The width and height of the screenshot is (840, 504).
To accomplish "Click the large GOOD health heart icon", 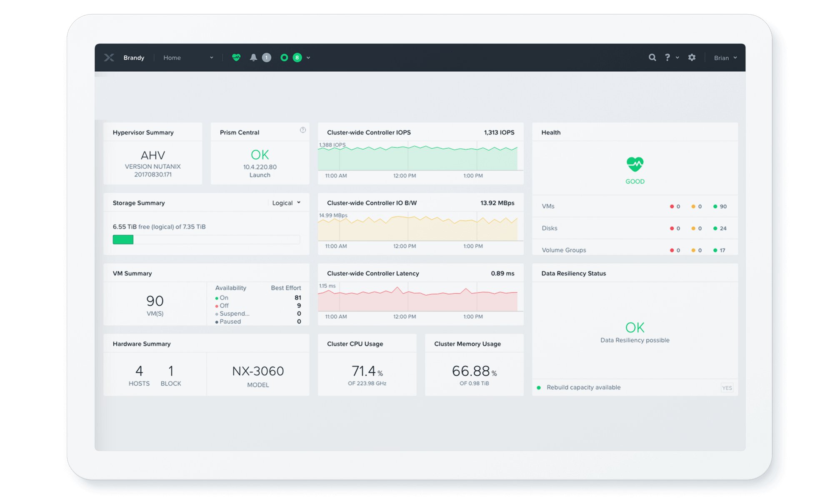I will click(635, 165).
